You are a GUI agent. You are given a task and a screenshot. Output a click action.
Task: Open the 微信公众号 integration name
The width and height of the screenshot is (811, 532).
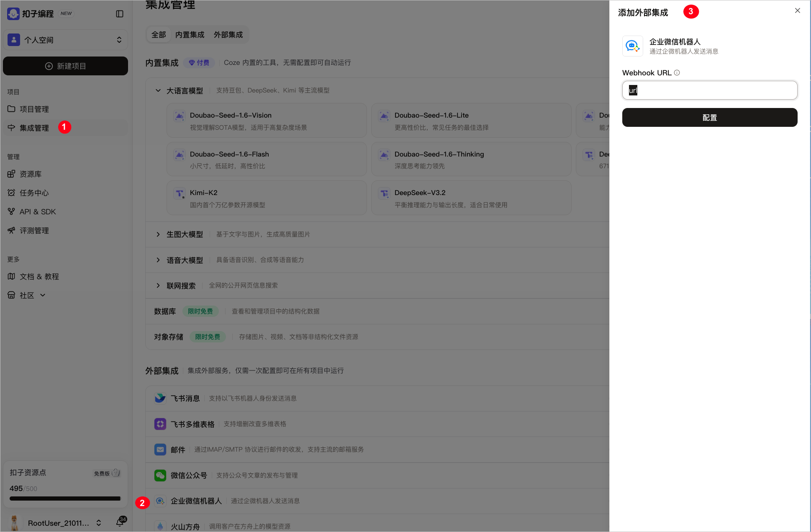[x=189, y=475]
